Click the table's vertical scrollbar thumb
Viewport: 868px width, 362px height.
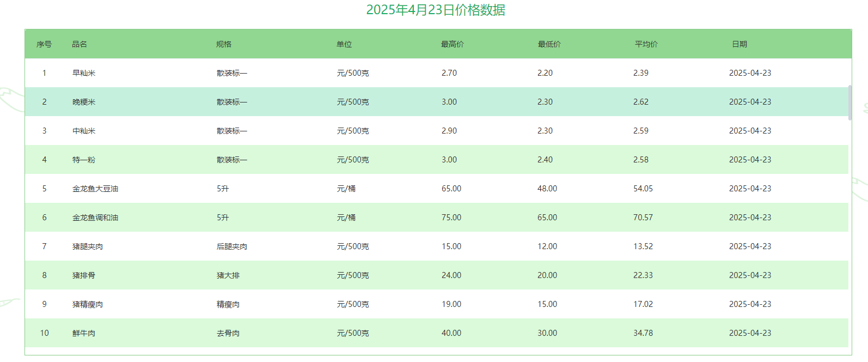click(849, 102)
